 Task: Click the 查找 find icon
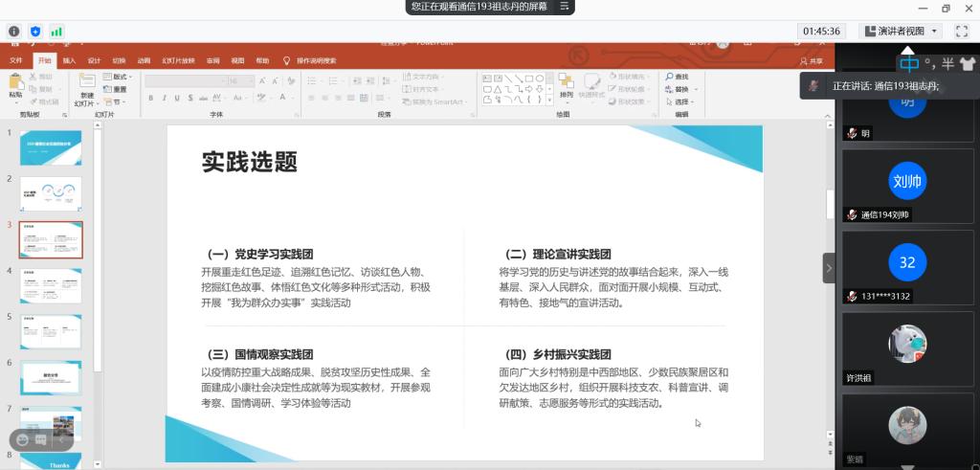[x=678, y=77]
